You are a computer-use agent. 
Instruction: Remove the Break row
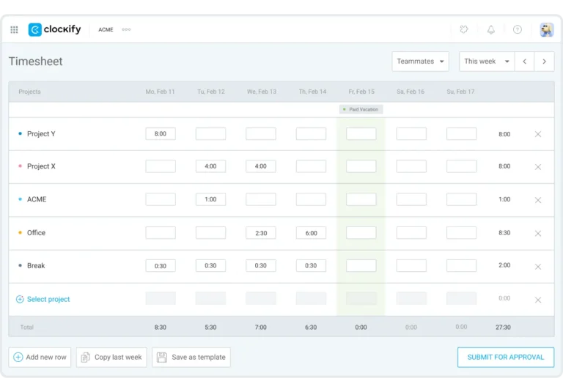point(538,267)
